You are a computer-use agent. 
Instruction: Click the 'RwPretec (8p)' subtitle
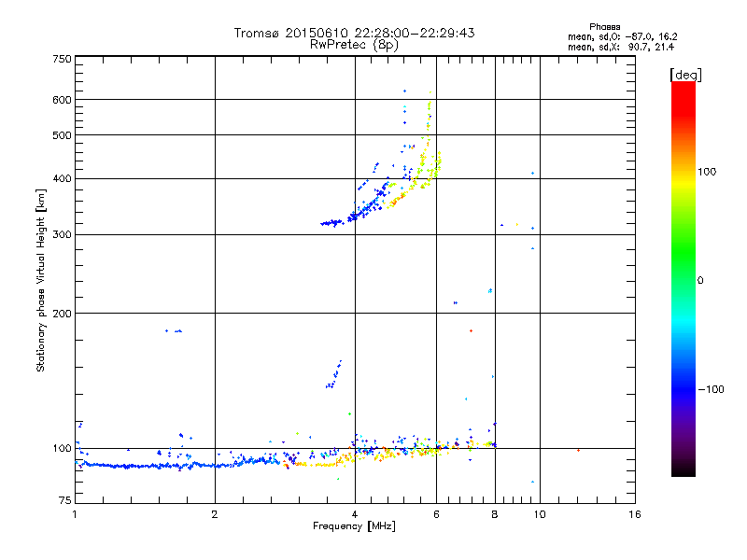point(354,45)
